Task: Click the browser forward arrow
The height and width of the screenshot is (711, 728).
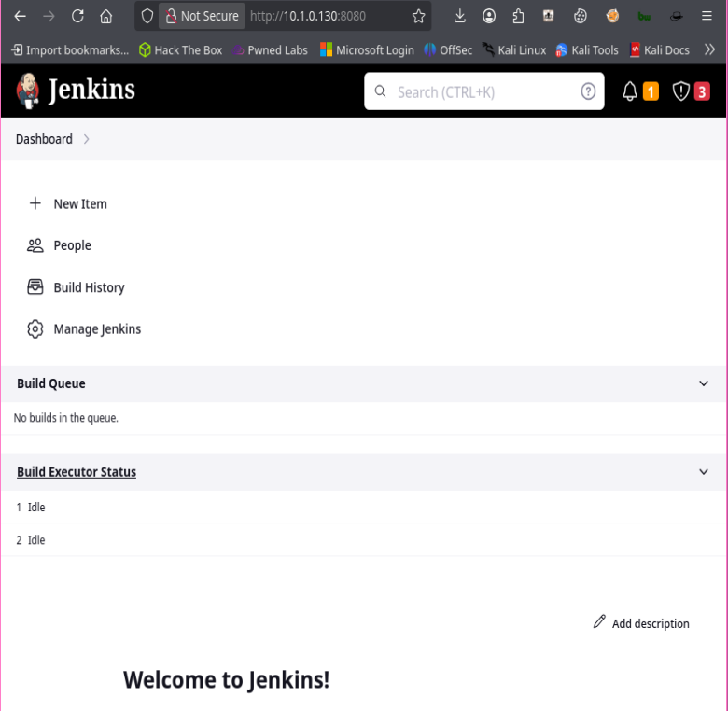Action: [49, 16]
